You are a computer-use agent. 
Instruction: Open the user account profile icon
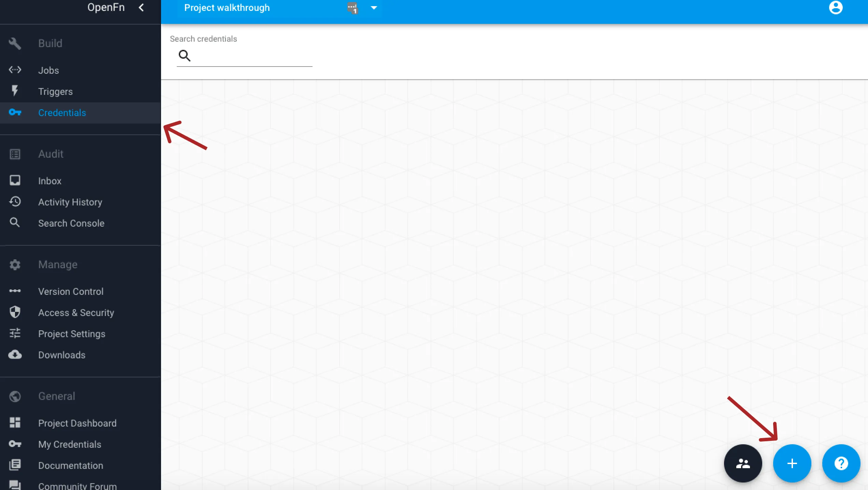pyautogui.click(x=836, y=8)
